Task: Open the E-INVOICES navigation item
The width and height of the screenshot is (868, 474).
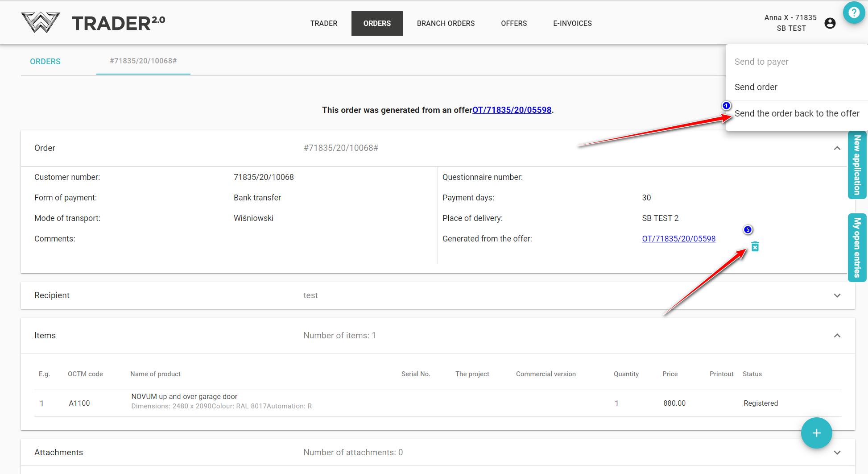Action: coord(572,23)
